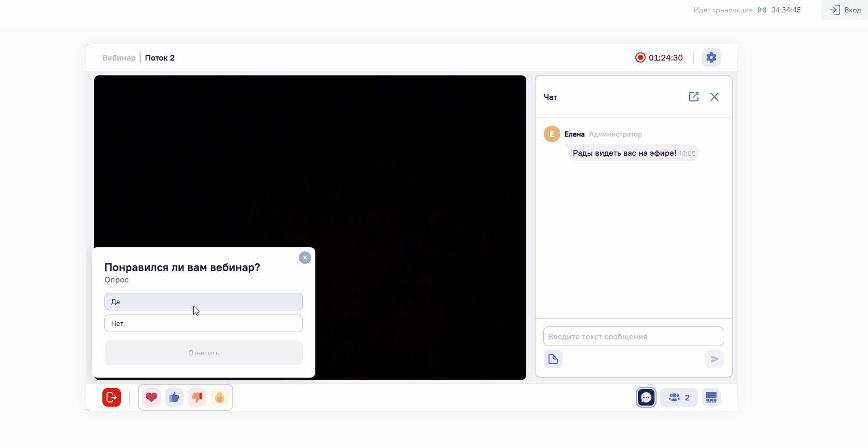Focus the chat message input field
The height and width of the screenshot is (448, 868).
(634, 336)
